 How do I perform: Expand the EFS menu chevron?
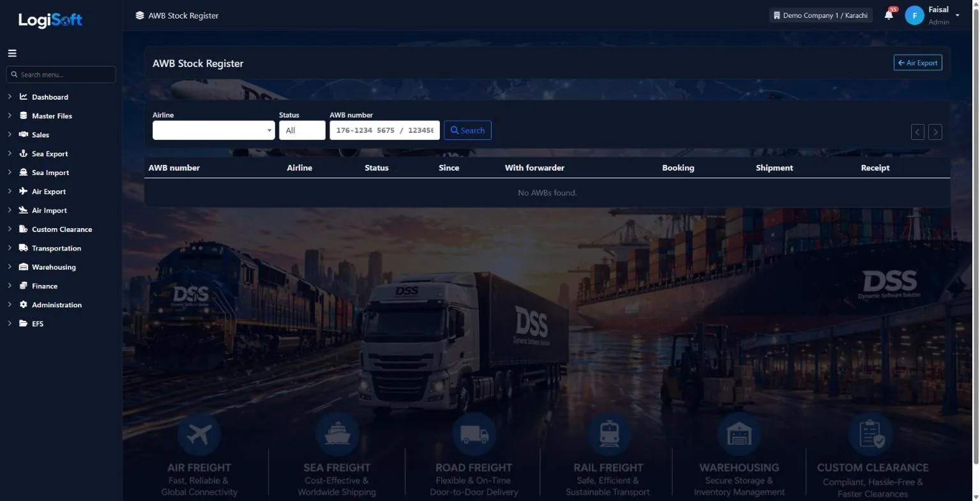10,323
